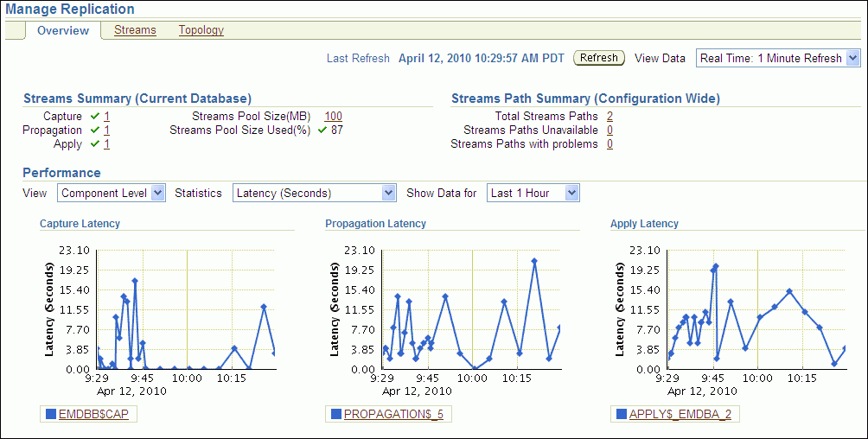868x439 pixels.
Task: Open the EMDBB$CAP capture link
Action: click(93, 415)
